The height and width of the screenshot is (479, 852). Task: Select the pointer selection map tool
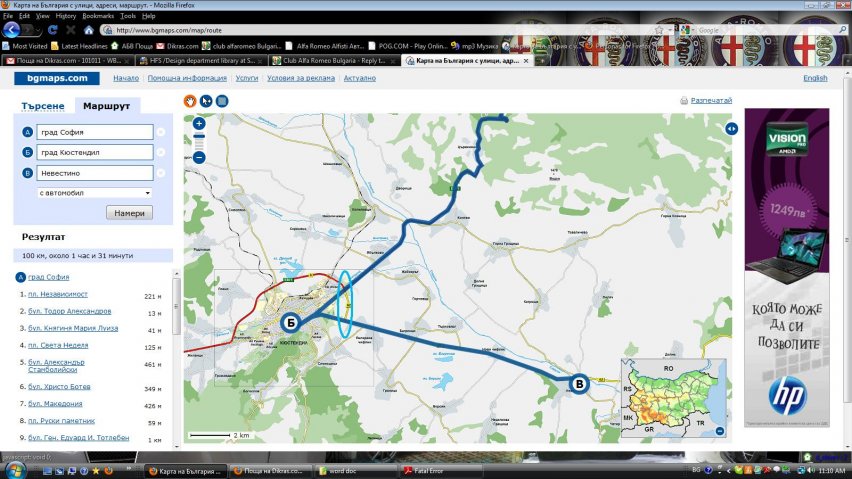pyautogui.click(x=206, y=100)
